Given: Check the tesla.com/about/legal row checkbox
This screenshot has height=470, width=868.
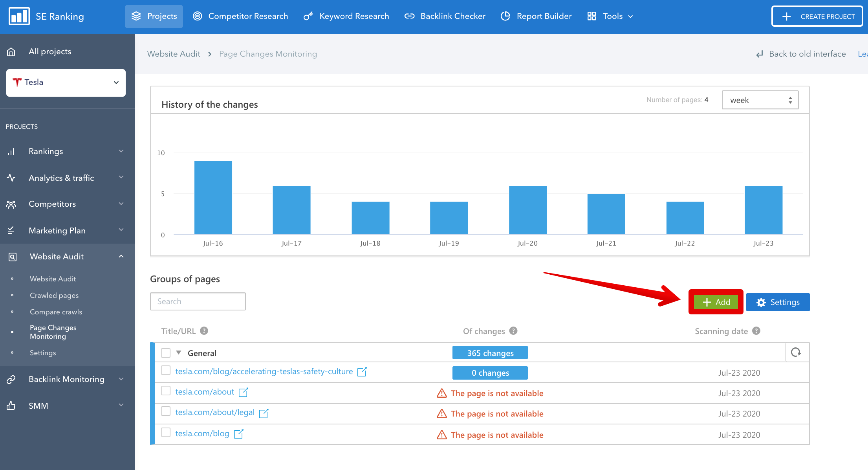Looking at the screenshot, I should click(166, 411).
